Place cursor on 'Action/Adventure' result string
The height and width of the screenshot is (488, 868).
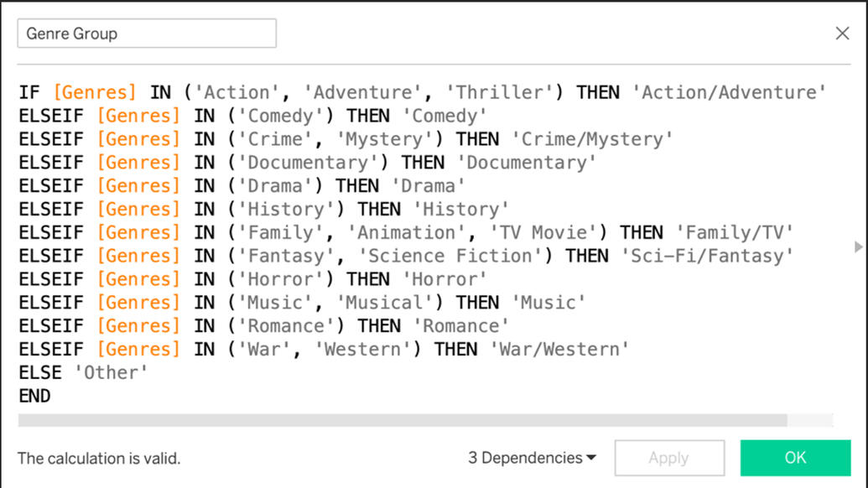[734, 93]
